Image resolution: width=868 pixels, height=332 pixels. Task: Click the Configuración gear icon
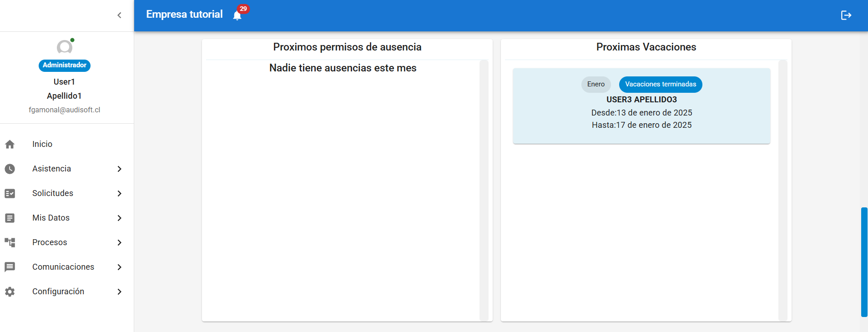[x=10, y=292]
